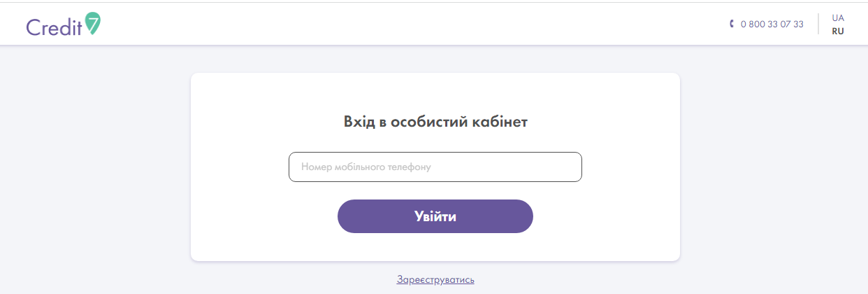The width and height of the screenshot is (868, 294).
Task: Click the Номер мобільного телефону placeholder
Action: coord(366,167)
